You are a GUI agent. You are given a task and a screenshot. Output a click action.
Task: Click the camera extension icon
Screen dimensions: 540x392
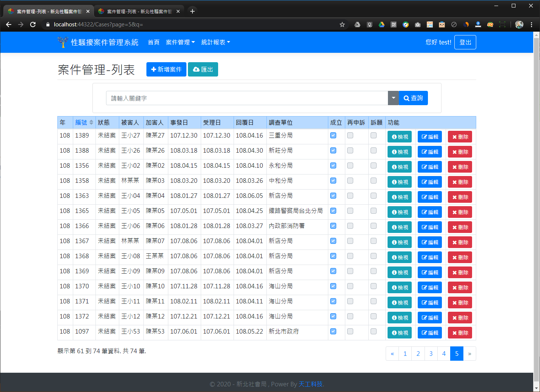418,24
